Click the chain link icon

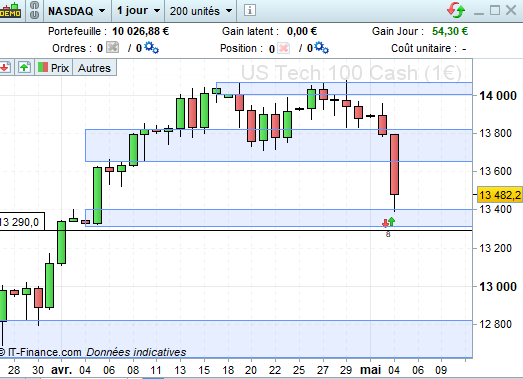(x=34, y=10)
